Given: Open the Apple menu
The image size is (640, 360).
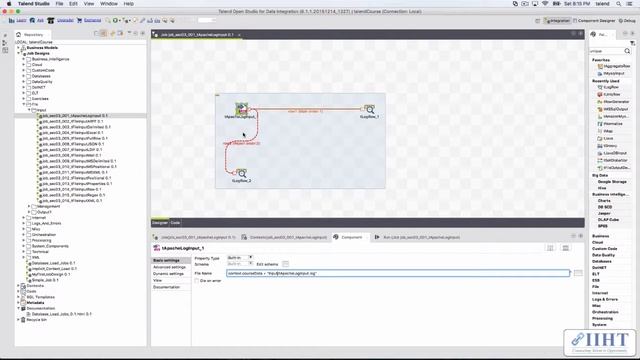Looking at the screenshot, I should click(9, 4).
